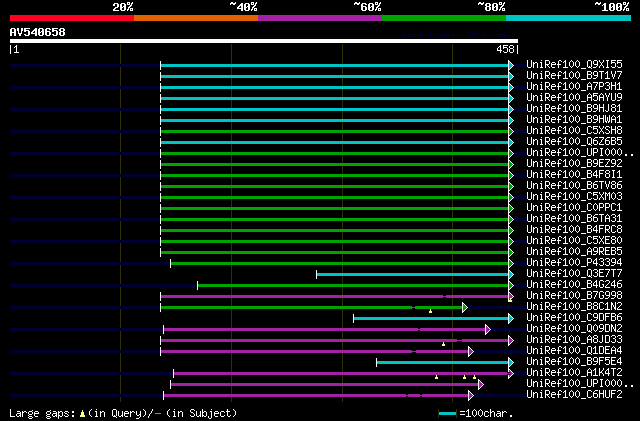This screenshot has height=421, width=640.
Task: Open the UniRef100_B9HJ81 hit label
Action: point(574,109)
